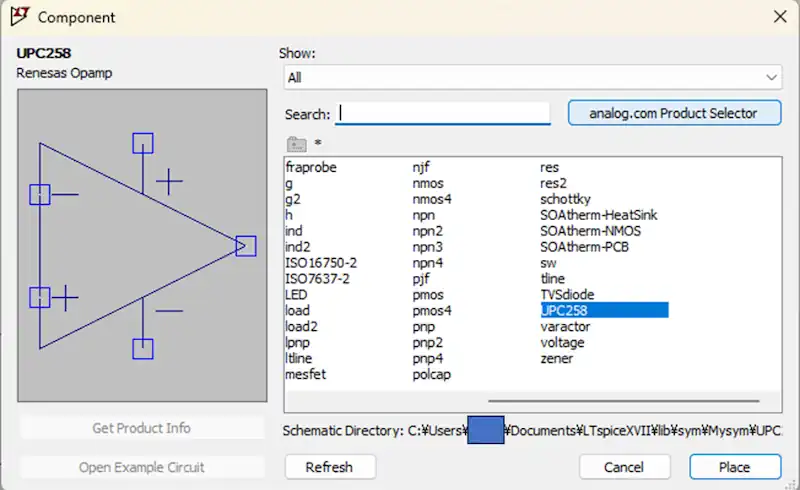Click the Search input field
This screenshot has width=800, height=490.
(x=443, y=113)
